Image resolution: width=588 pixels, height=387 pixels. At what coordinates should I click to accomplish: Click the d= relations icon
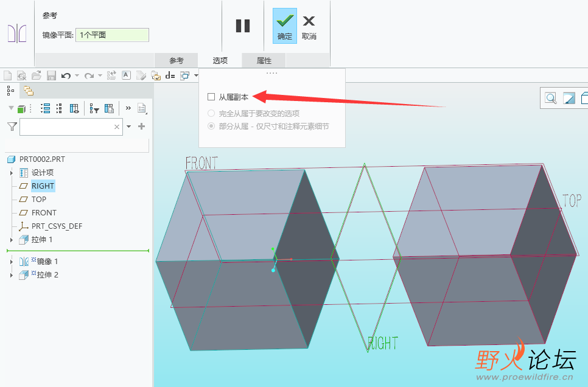(170, 75)
